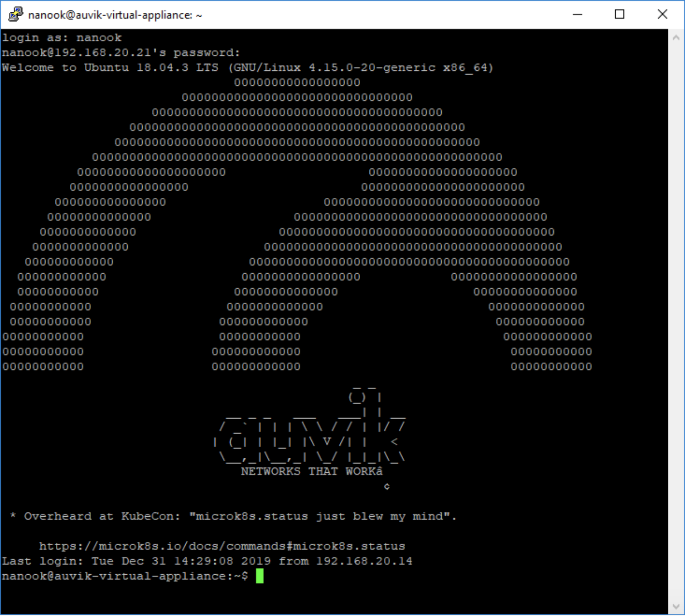The width and height of the screenshot is (685, 616).
Task: Click the 'NETWORKS THAT WORK' tagline
Action: click(x=312, y=471)
